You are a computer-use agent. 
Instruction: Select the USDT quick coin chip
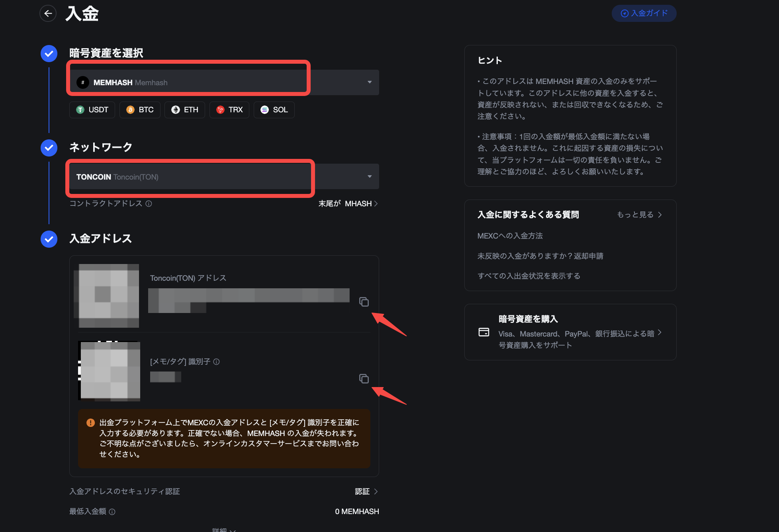point(92,110)
